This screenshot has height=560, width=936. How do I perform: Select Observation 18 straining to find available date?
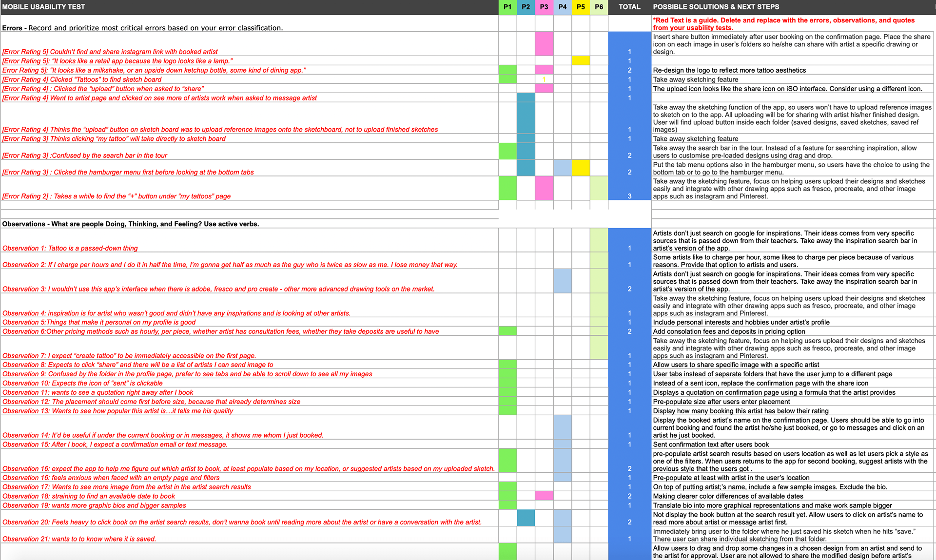(x=249, y=496)
